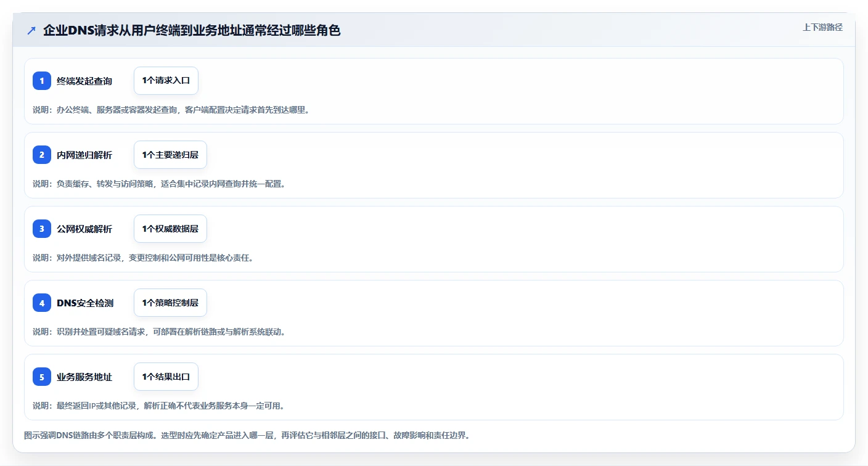Viewport: 868px width, 466px height.
Task: Select the 业务服务地址 heading
Action: 84,377
